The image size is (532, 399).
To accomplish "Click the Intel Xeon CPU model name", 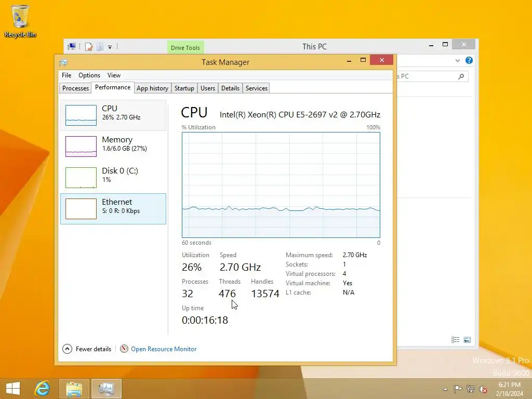I will tap(300, 115).
